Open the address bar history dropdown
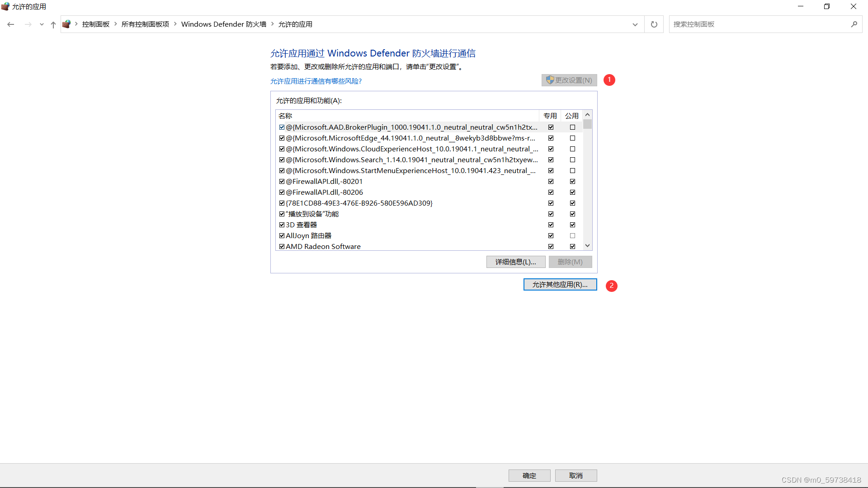The width and height of the screenshot is (868, 488). (x=635, y=24)
